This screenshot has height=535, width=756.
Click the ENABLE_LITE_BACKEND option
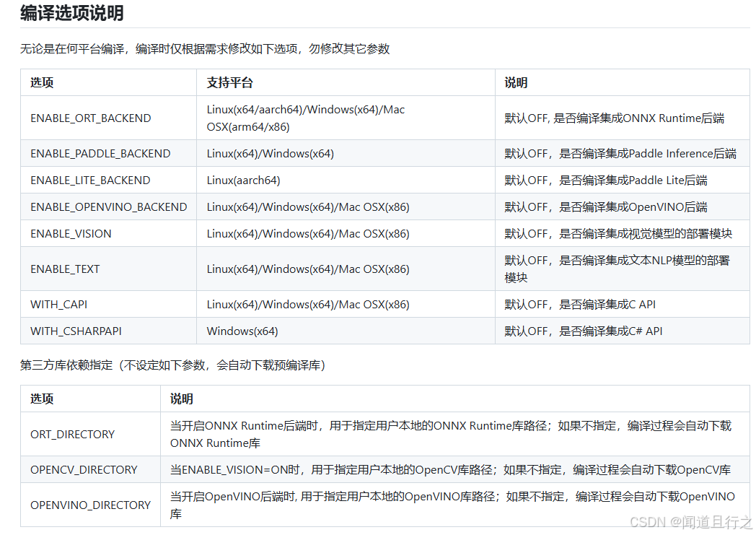91,180
